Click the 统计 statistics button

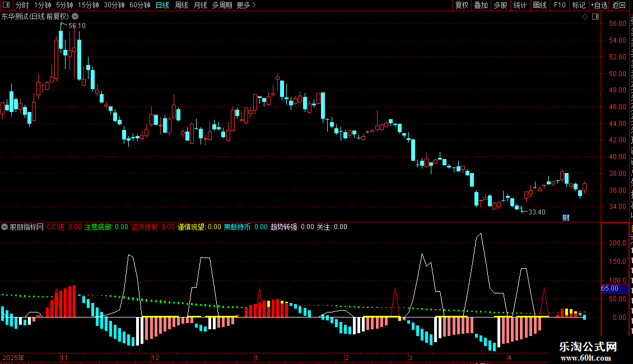click(x=519, y=5)
